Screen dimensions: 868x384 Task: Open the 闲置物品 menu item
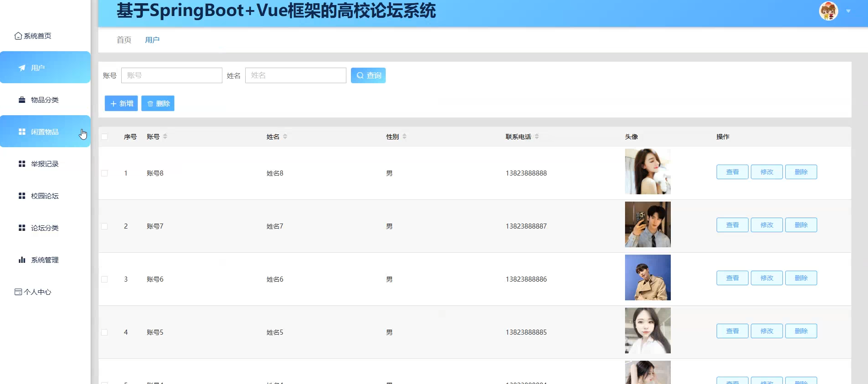point(45,131)
